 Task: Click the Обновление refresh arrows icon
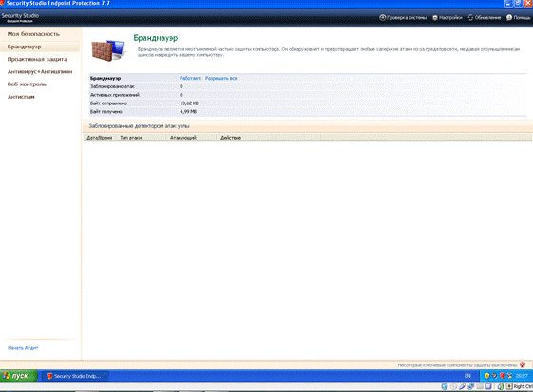coord(470,17)
